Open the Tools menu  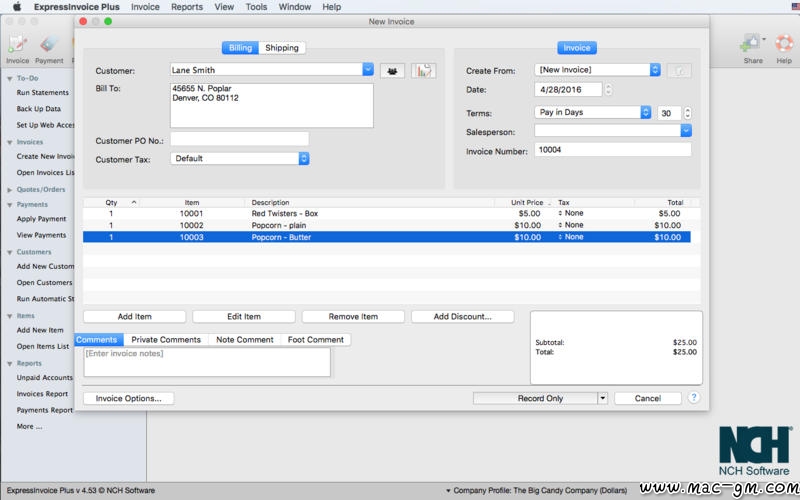(x=256, y=7)
